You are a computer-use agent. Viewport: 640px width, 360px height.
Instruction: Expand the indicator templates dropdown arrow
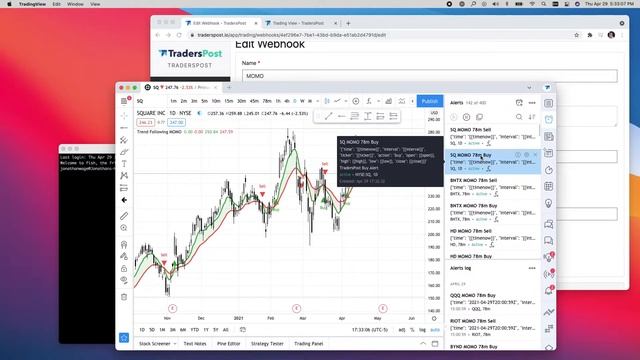click(x=378, y=101)
